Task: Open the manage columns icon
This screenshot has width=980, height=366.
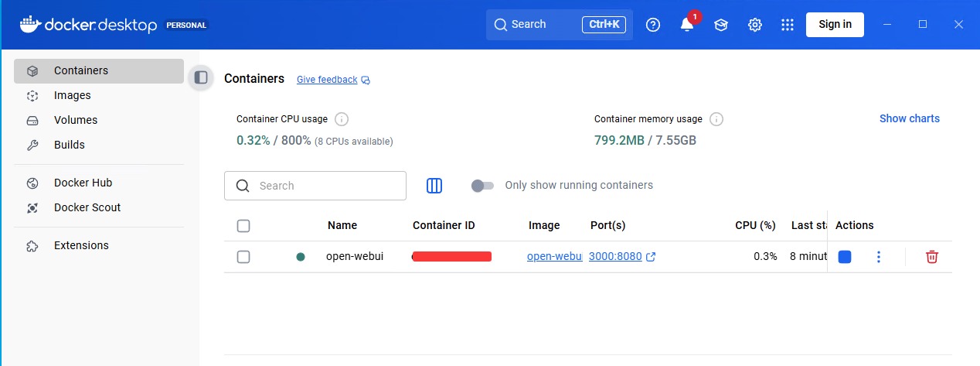Action: (x=434, y=186)
